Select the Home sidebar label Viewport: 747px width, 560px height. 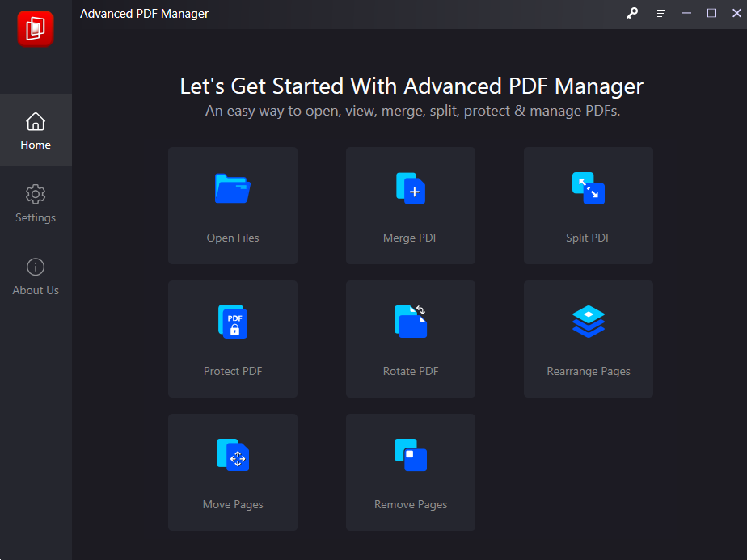[x=36, y=145]
